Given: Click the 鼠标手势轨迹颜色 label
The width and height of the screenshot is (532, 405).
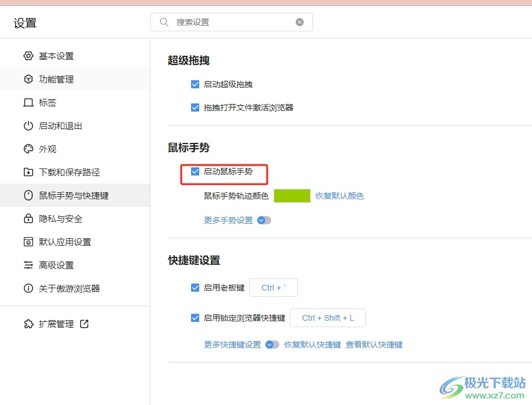Looking at the screenshot, I should (236, 196).
